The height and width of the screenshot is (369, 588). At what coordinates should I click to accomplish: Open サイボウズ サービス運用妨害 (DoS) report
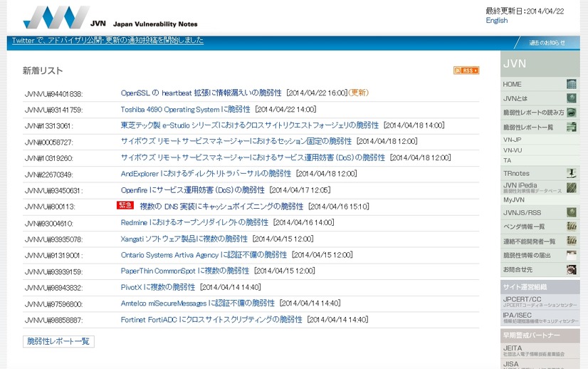(253, 157)
